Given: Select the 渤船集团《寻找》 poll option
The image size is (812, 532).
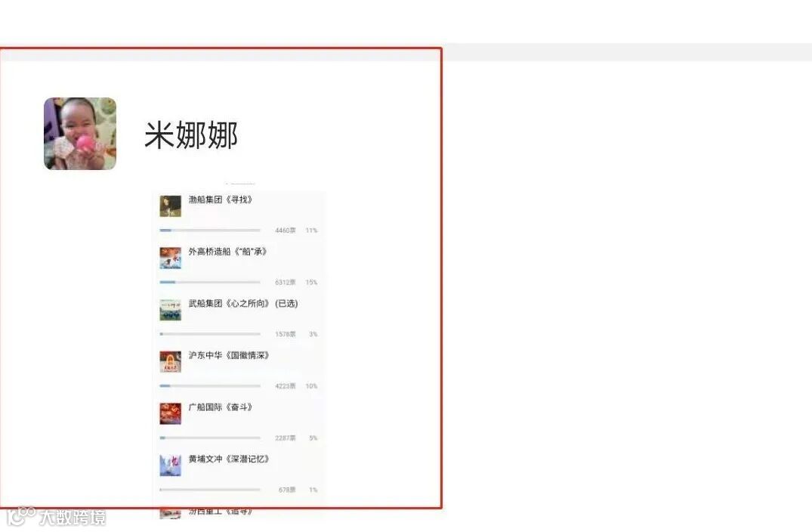Looking at the screenshot, I should point(220,199).
